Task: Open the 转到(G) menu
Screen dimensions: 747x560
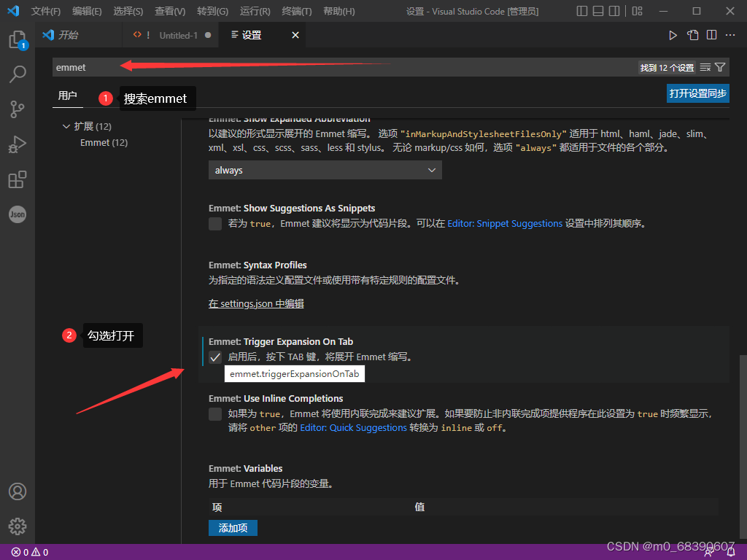Action: 212,11
